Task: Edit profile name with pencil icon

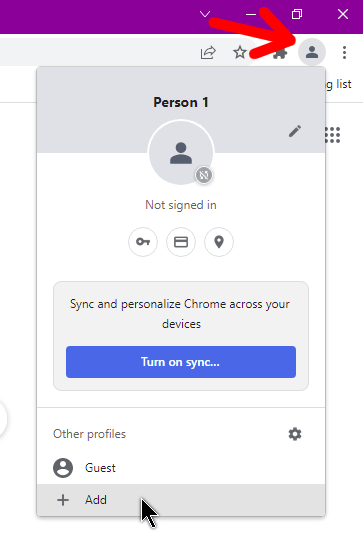Action: pos(295,131)
